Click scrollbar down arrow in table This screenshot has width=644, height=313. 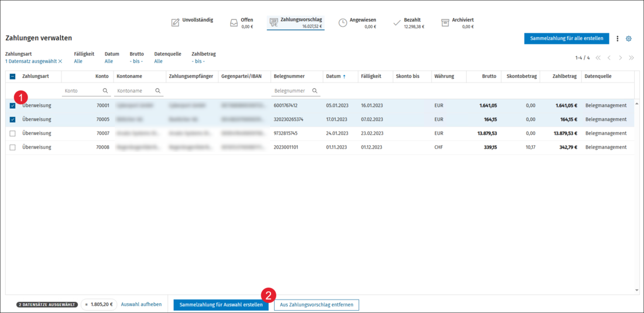click(x=637, y=290)
